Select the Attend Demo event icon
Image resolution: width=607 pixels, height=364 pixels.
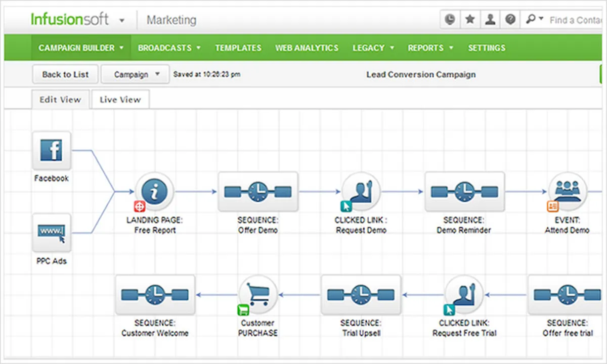(x=568, y=192)
